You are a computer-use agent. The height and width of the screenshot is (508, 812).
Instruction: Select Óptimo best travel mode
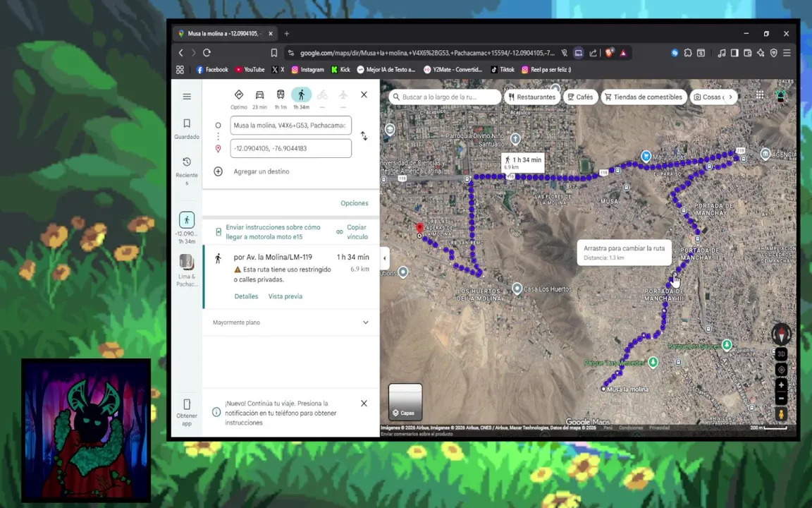(239, 98)
